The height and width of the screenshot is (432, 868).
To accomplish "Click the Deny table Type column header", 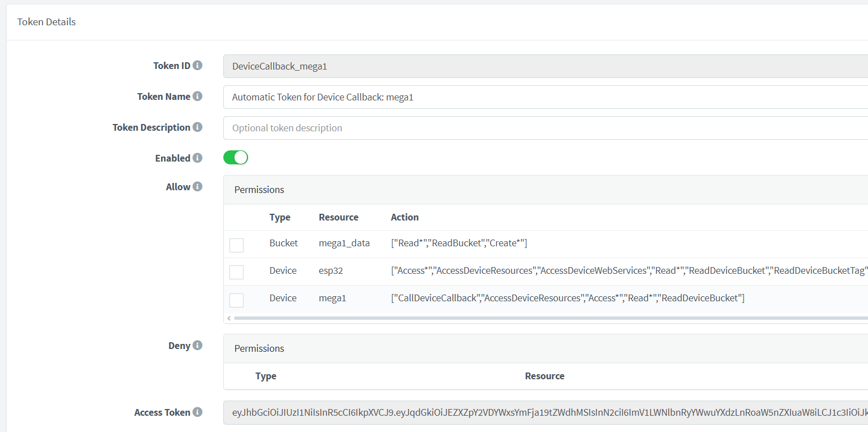I will [x=266, y=376].
